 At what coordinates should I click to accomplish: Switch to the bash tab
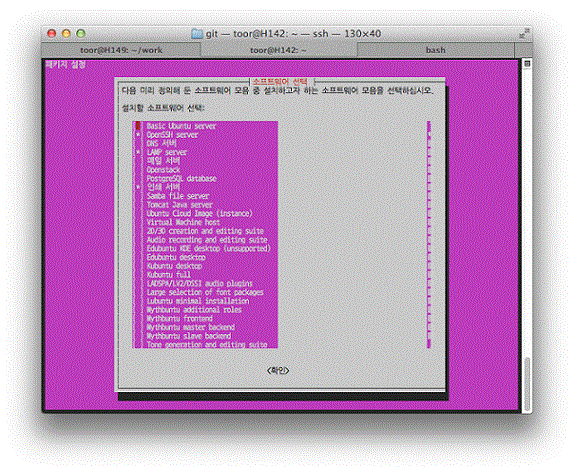pos(435,50)
